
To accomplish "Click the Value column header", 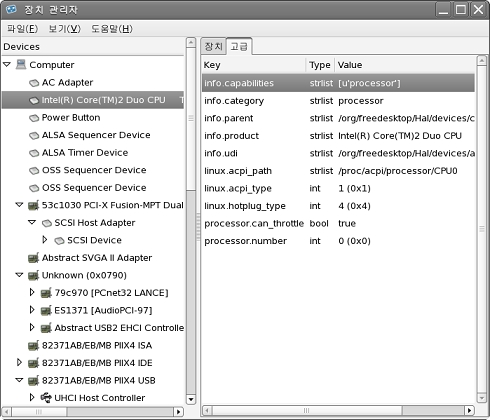I will point(405,65).
